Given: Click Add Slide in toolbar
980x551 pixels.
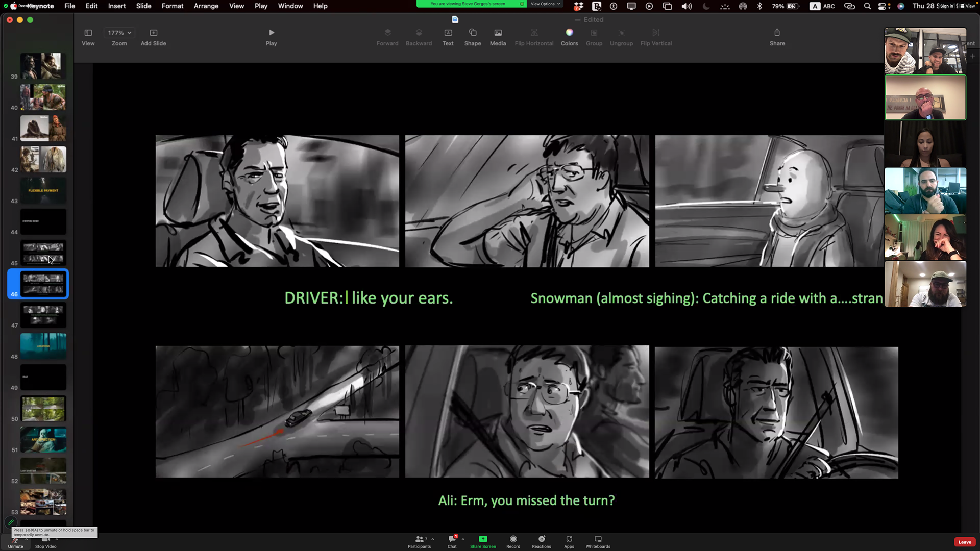Looking at the screenshot, I should click(153, 33).
